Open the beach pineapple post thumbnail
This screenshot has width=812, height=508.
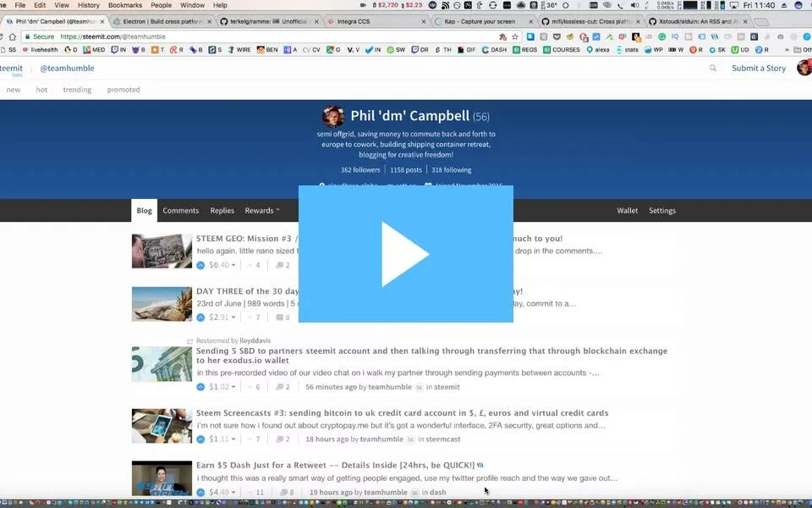point(162,304)
